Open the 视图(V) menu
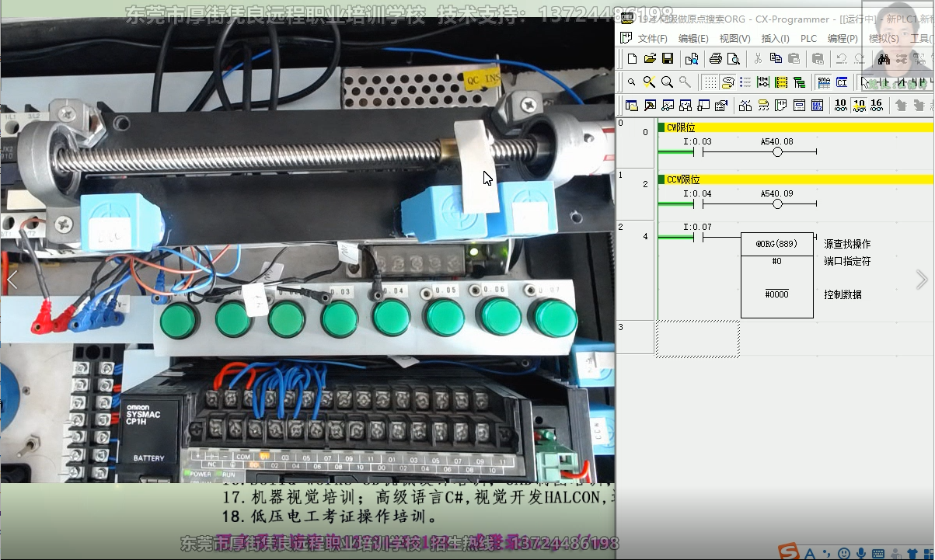The width and height of the screenshot is (935, 560). pos(734,38)
